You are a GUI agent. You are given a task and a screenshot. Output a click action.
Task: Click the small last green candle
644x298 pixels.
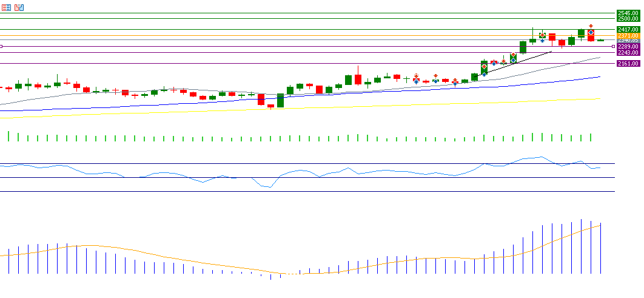(x=600, y=40)
